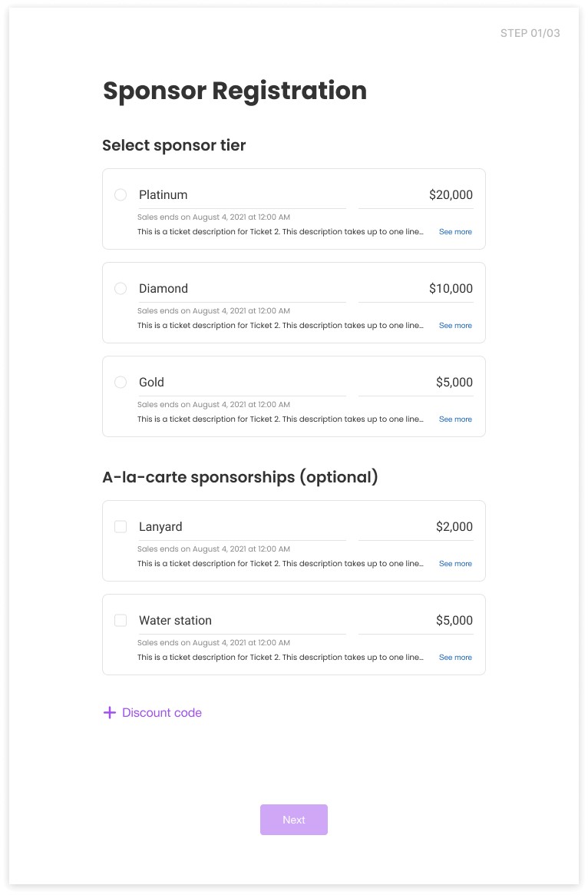
Task: Select the Platinum sponsor tier radio button
Action: tap(121, 195)
